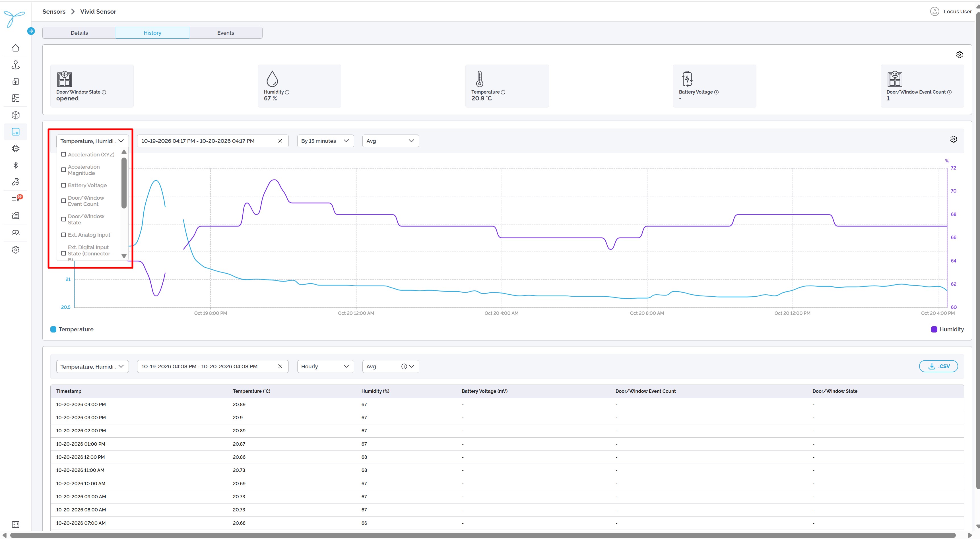
Task: Open the Sensors icon in sidebar
Action: tap(16, 132)
